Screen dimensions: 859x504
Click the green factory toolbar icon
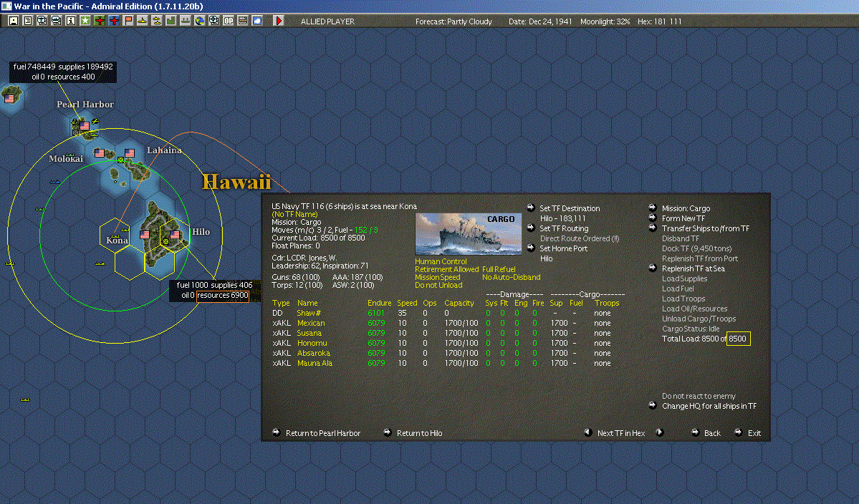[x=171, y=21]
